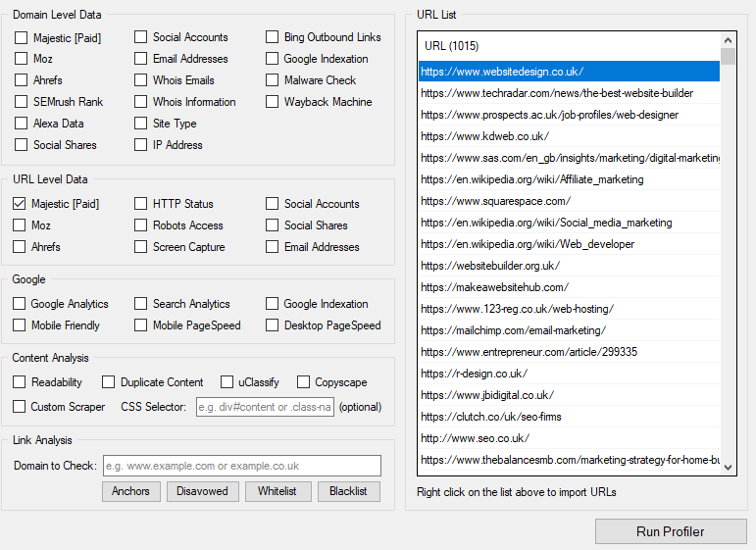Click the CSS Selector input field
Image resolution: width=756 pixels, height=550 pixels.
[265, 407]
